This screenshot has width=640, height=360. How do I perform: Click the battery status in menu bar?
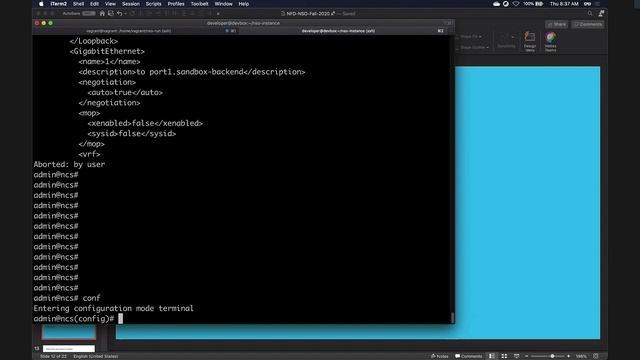point(533,4)
